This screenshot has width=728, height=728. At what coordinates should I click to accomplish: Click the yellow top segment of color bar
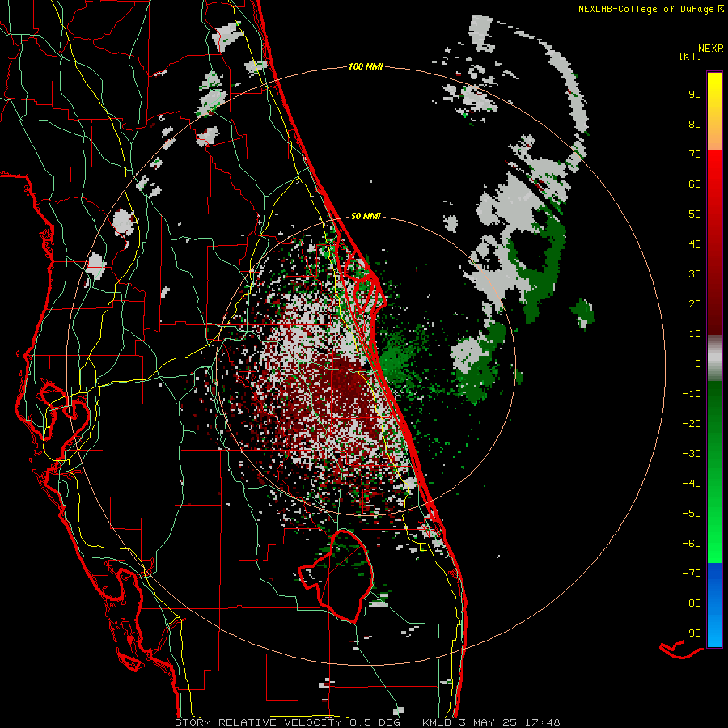(714, 112)
